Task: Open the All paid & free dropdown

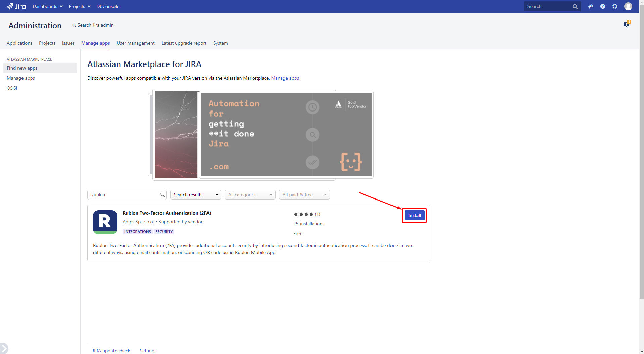Action: [x=304, y=195]
